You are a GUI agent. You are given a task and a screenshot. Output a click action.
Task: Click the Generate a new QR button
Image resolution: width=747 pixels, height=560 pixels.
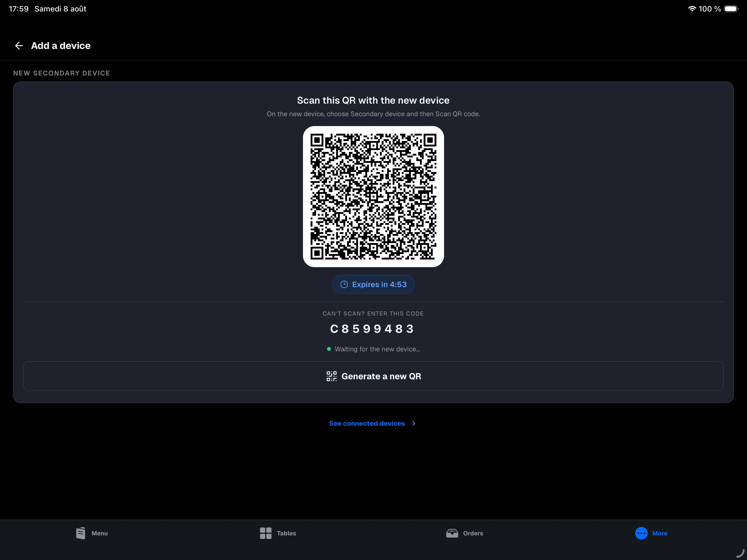click(x=373, y=376)
